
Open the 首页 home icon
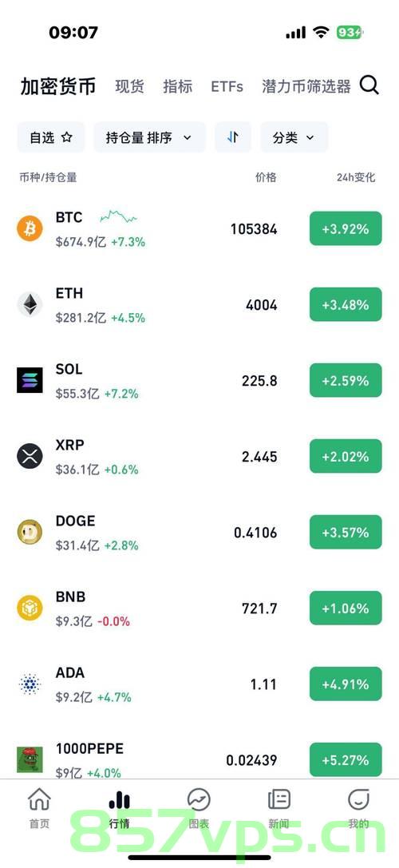click(x=39, y=799)
